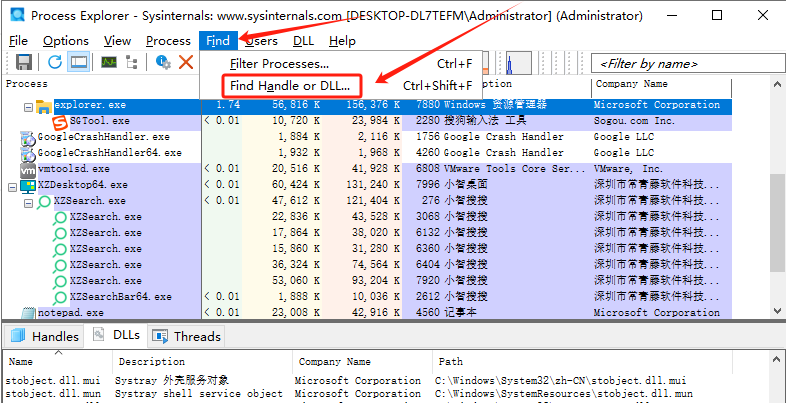Open the DLL menu
This screenshot has height=403, width=786.
pyautogui.click(x=304, y=41)
